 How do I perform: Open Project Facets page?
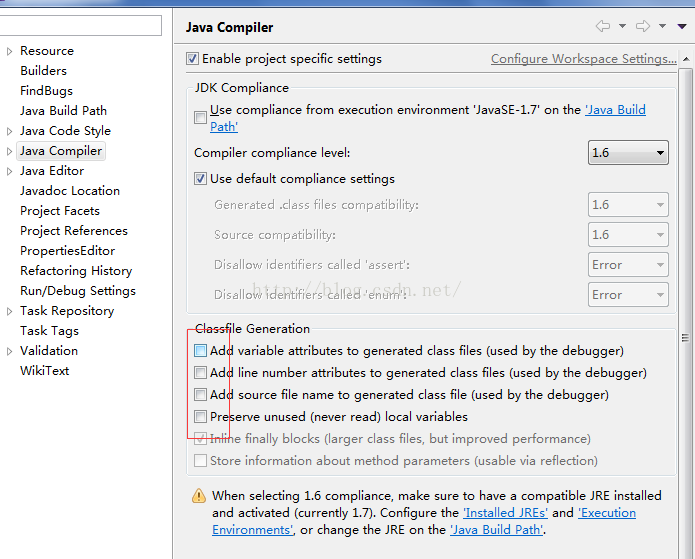pyautogui.click(x=60, y=211)
